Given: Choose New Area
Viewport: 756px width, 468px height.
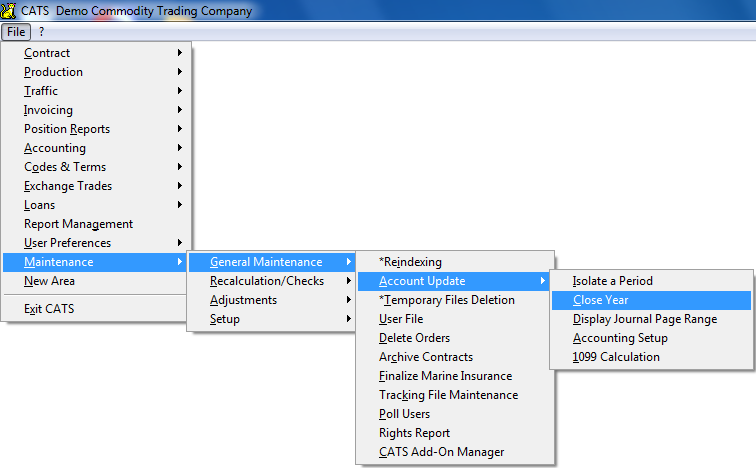Looking at the screenshot, I should [94, 281].
